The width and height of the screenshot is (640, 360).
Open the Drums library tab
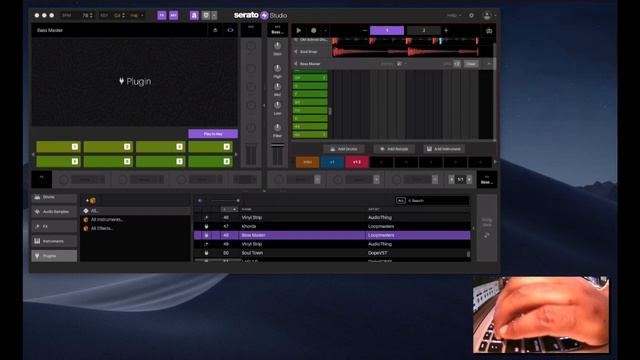pos(54,197)
